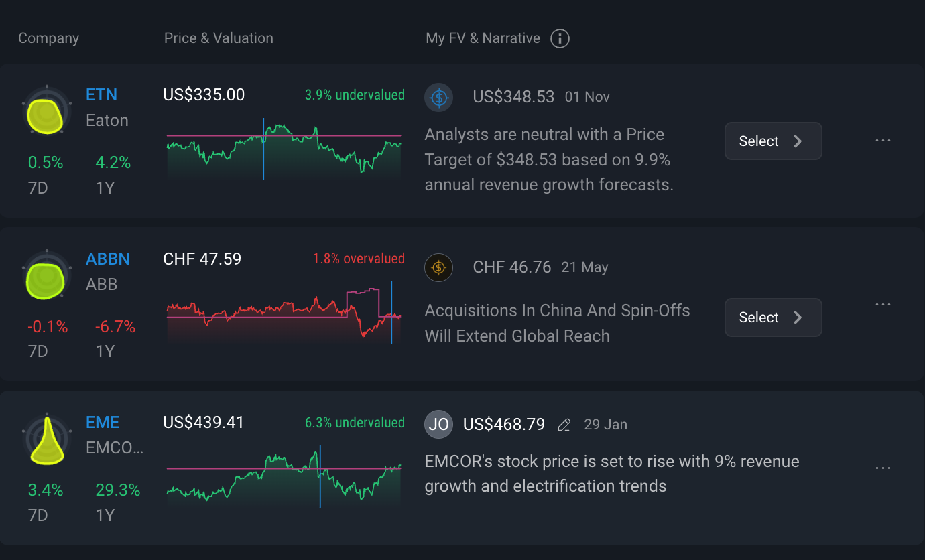Viewport: 925px width, 560px height.
Task: Click the Select button in the Eaton row
Action: coord(773,141)
